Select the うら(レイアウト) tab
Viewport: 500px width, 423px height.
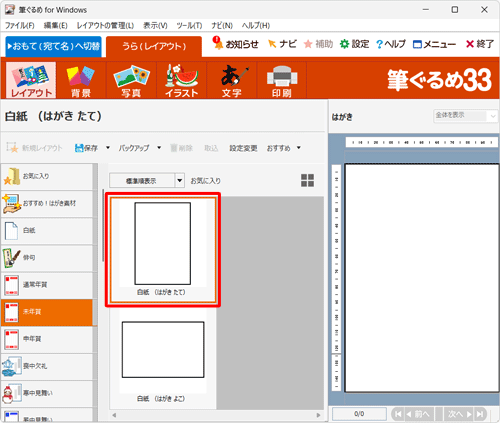click(154, 46)
